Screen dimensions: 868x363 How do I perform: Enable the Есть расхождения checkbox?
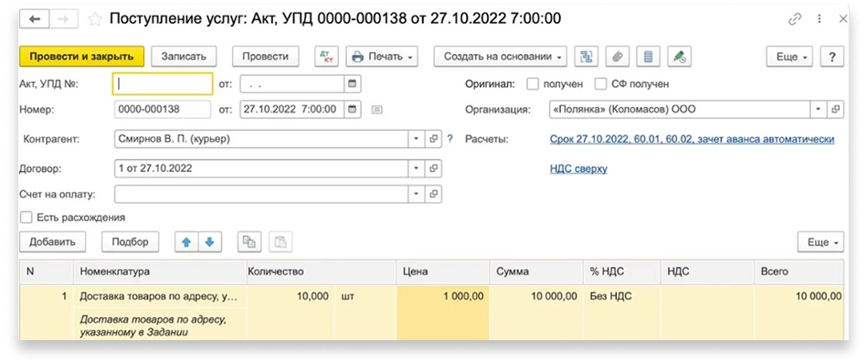pyautogui.click(x=26, y=218)
